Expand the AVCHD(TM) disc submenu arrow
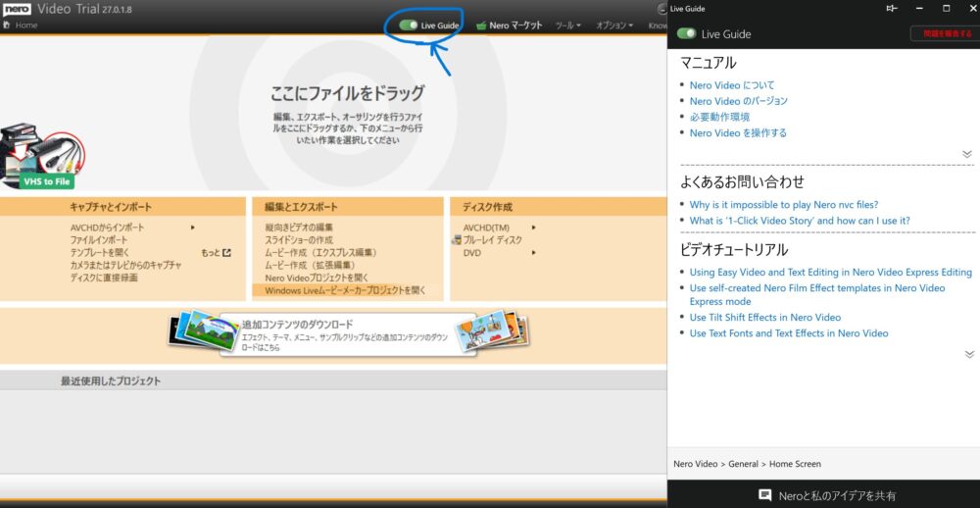The image size is (980, 508). (534, 228)
